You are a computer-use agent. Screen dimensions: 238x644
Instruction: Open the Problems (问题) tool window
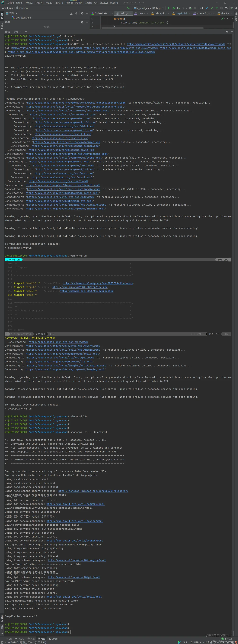[31, 639]
